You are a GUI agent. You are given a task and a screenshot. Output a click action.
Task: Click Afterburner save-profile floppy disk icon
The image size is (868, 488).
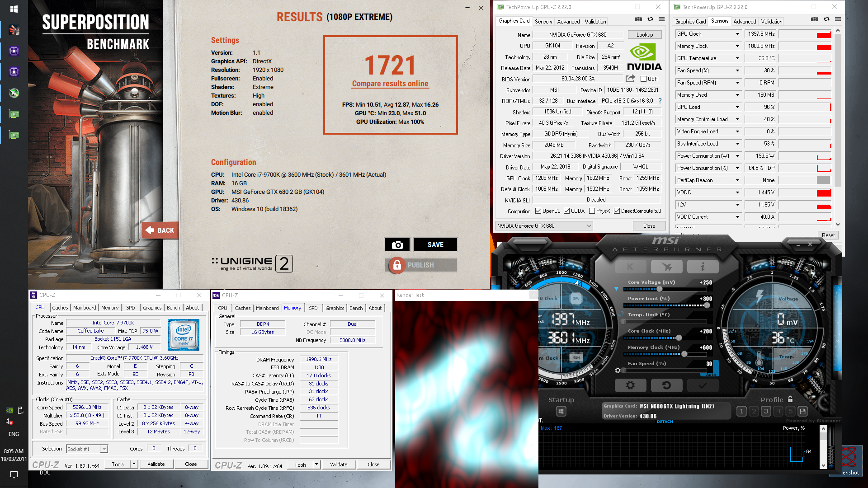[802, 411]
